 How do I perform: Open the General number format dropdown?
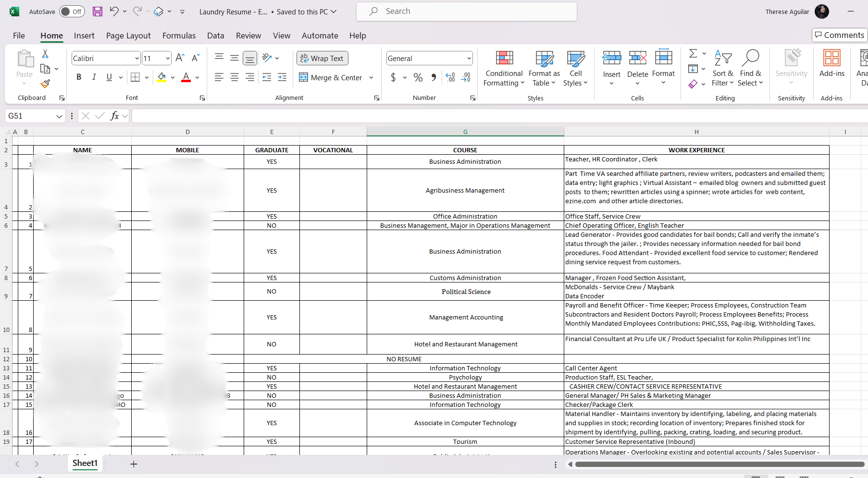click(x=469, y=58)
